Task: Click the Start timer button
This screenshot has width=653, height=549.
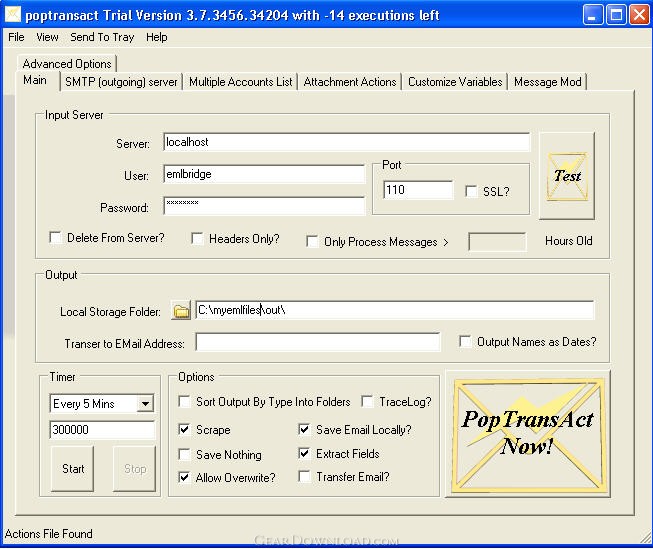Action: 73,469
